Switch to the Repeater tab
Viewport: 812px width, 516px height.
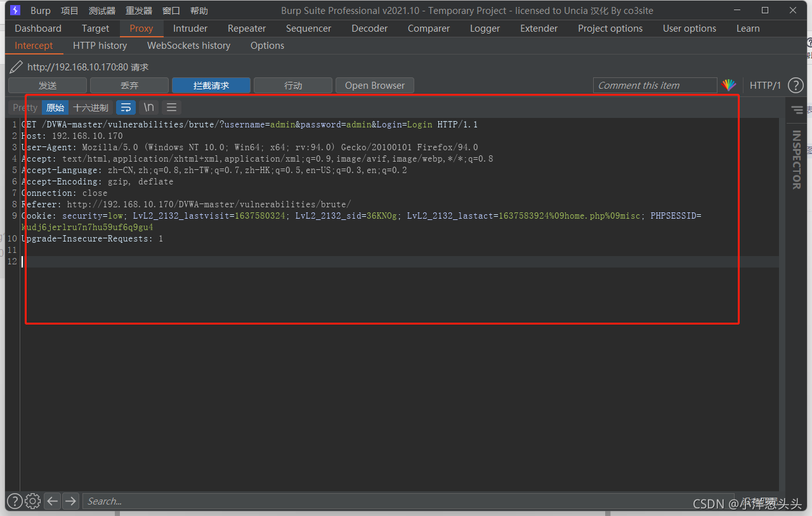click(247, 28)
